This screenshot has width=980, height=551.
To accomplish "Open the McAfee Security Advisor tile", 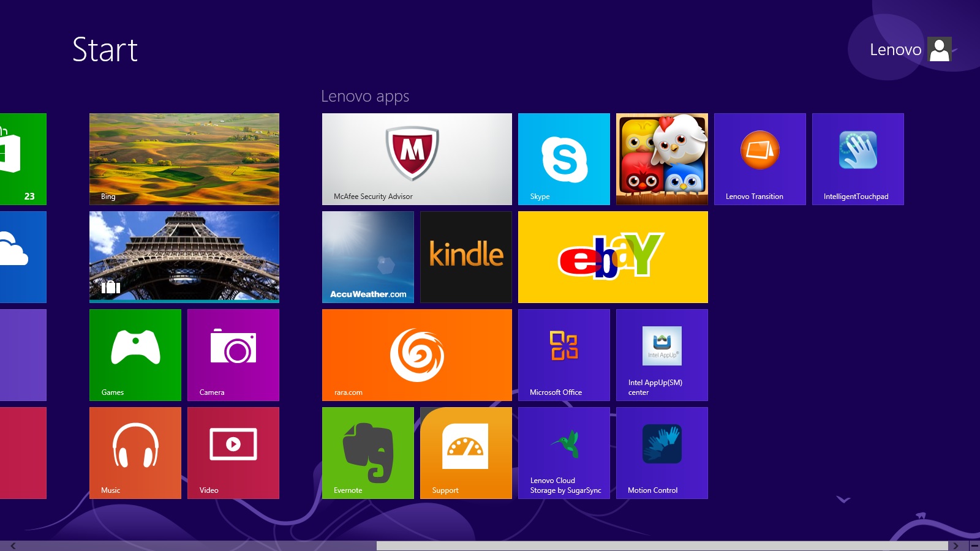I will (x=417, y=159).
